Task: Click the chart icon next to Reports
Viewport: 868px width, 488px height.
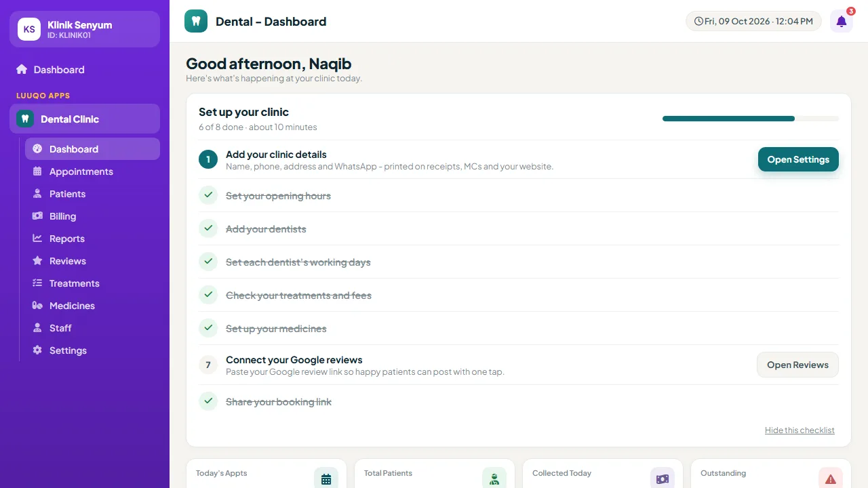Action: point(37,239)
